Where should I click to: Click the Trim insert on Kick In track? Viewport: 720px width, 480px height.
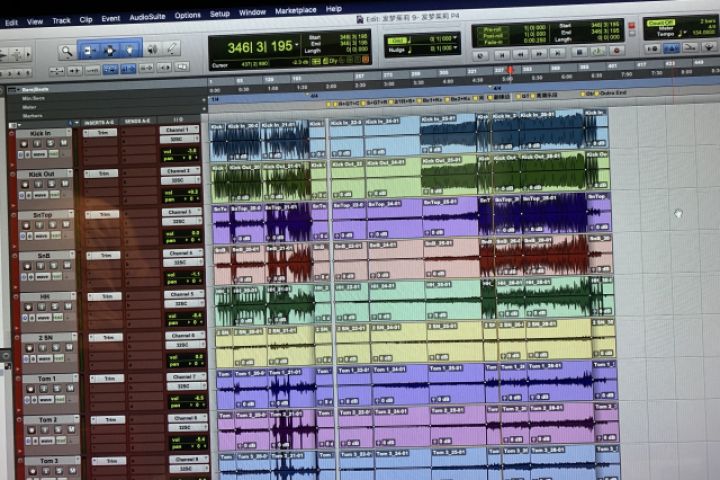pyautogui.click(x=101, y=133)
